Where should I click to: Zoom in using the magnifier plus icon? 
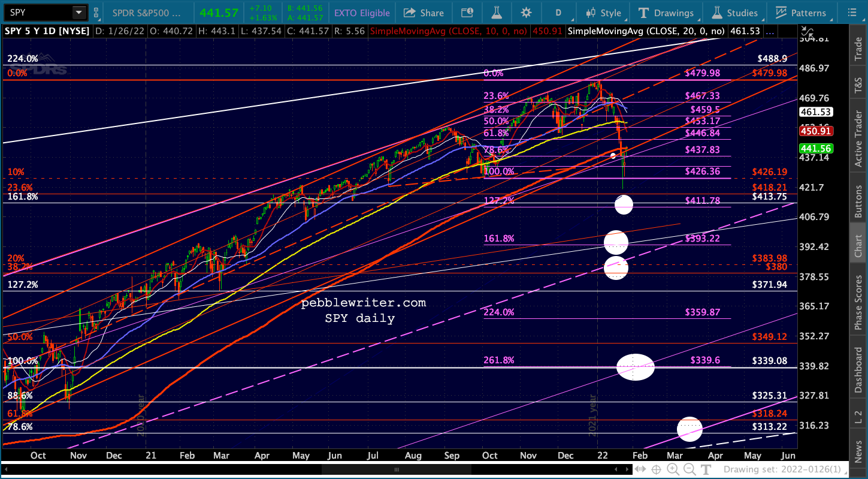tap(673, 469)
